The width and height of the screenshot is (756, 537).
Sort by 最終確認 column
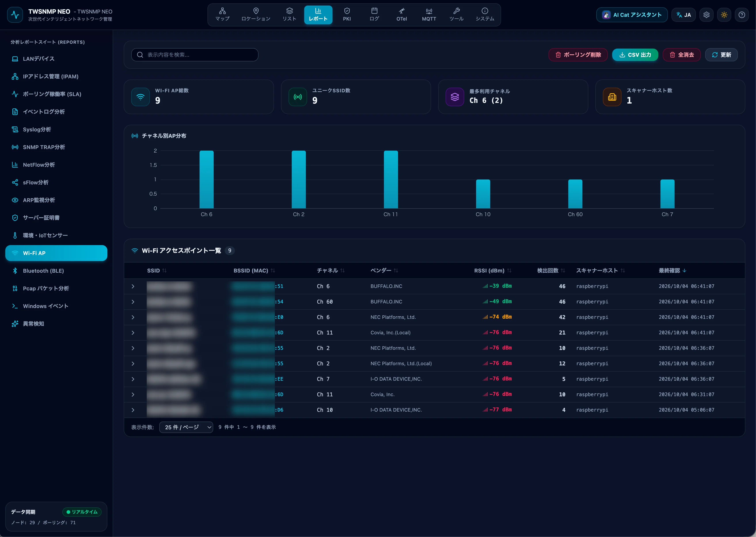pyautogui.click(x=672, y=270)
